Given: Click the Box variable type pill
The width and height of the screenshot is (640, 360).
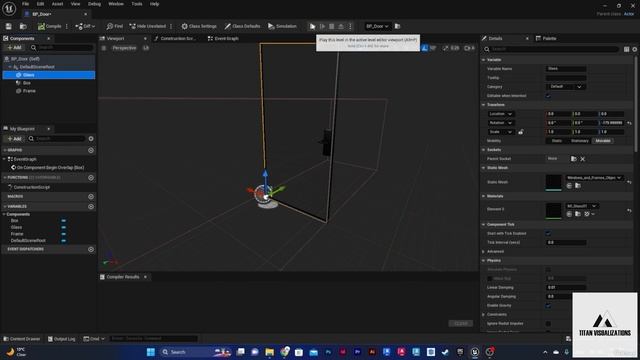Looking at the screenshot, I should (64, 221).
